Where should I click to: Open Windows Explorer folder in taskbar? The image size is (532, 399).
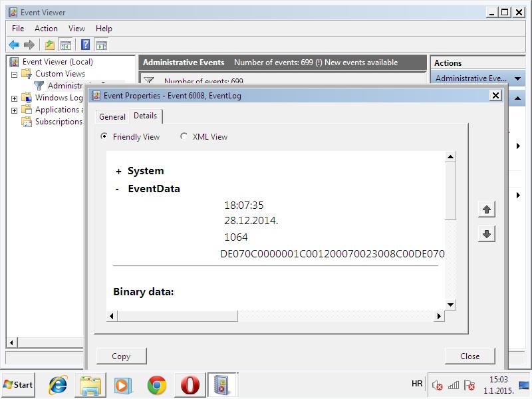point(90,385)
